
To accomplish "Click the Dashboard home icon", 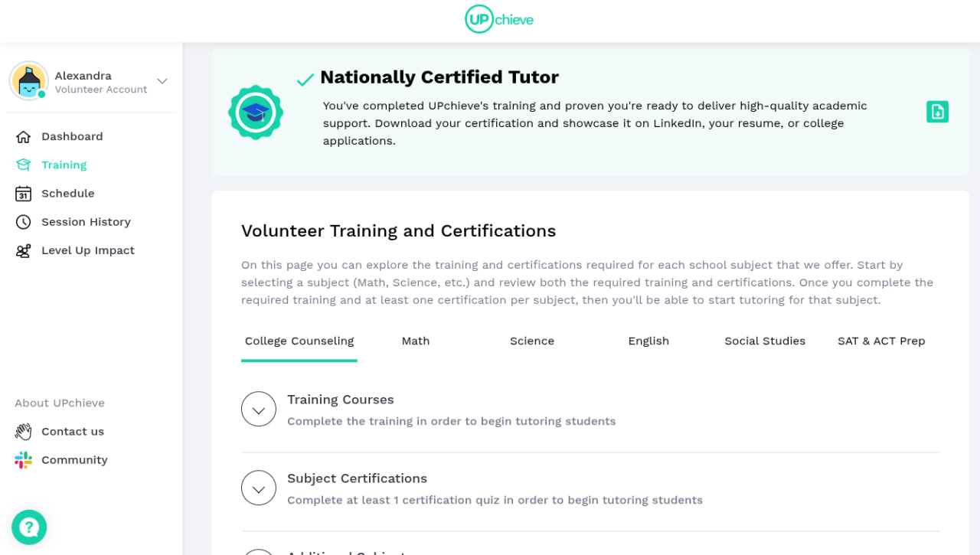I will (x=24, y=137).
